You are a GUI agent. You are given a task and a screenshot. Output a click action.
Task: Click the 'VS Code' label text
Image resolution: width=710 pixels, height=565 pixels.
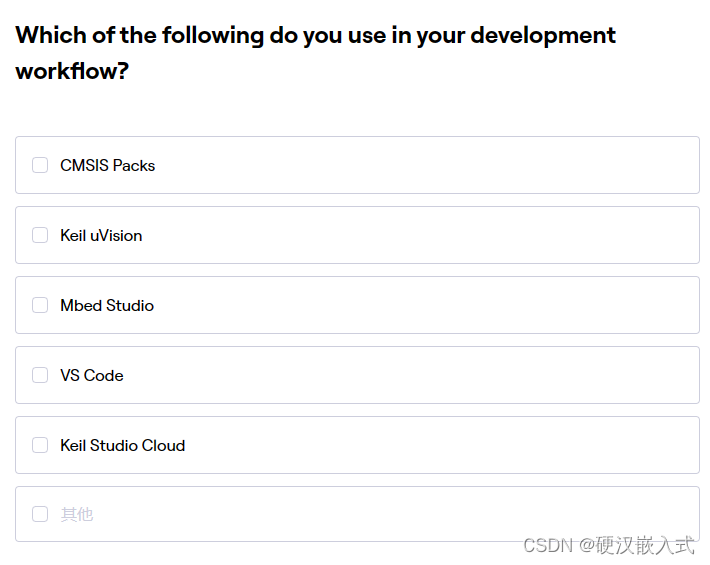pos(92,375)
